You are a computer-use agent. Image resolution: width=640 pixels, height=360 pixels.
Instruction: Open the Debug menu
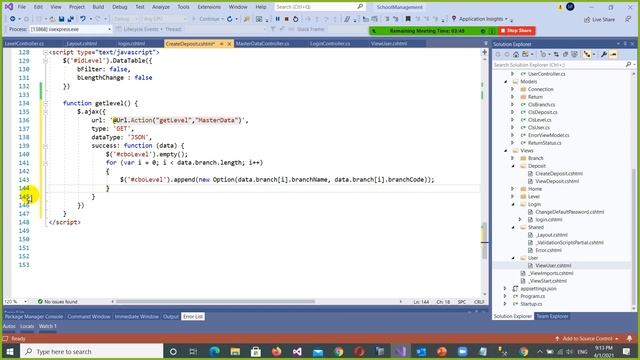(119, 7)
